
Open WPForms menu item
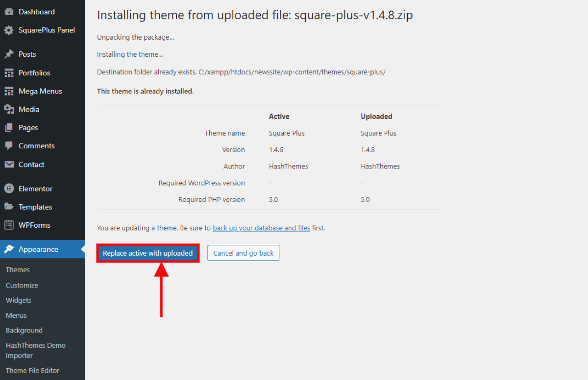[43, 225]
